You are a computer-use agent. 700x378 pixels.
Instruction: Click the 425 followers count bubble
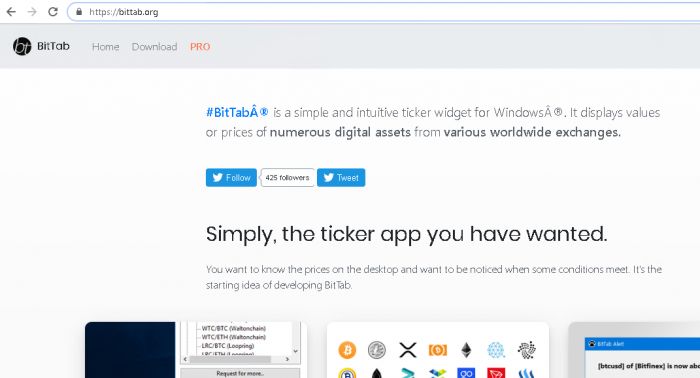(288, 178)
